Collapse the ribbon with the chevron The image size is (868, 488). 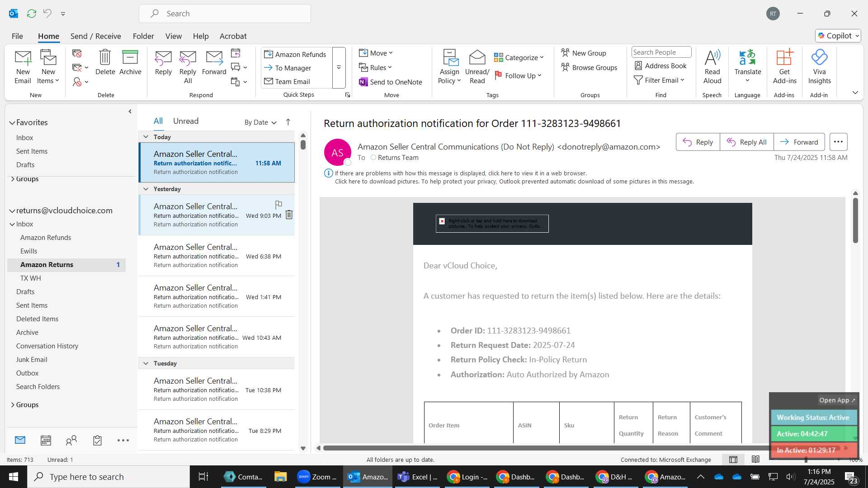click(x=855, y=93)
